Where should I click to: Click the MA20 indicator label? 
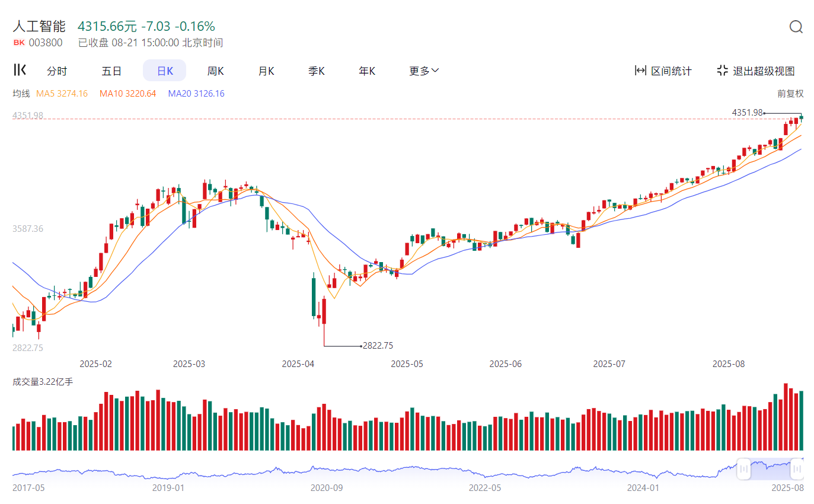pos(196,94)
